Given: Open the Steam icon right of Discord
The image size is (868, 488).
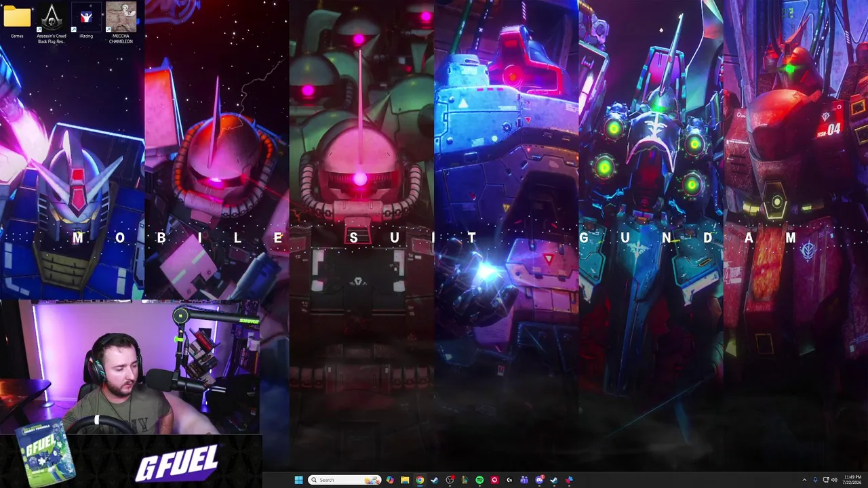Looking at the screenshot, I should pyautogui.click(x=554, y=480).
